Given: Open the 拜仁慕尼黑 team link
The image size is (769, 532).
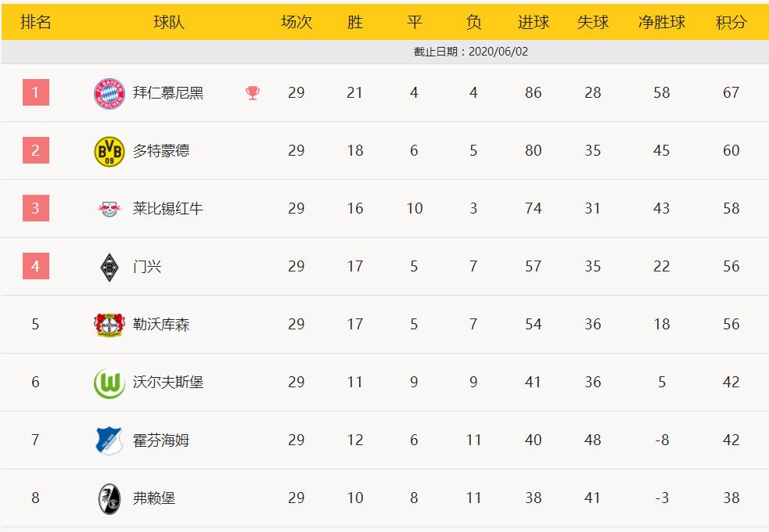Looking at the screenshot, I should pyautogui.click(x=167, y=92).
